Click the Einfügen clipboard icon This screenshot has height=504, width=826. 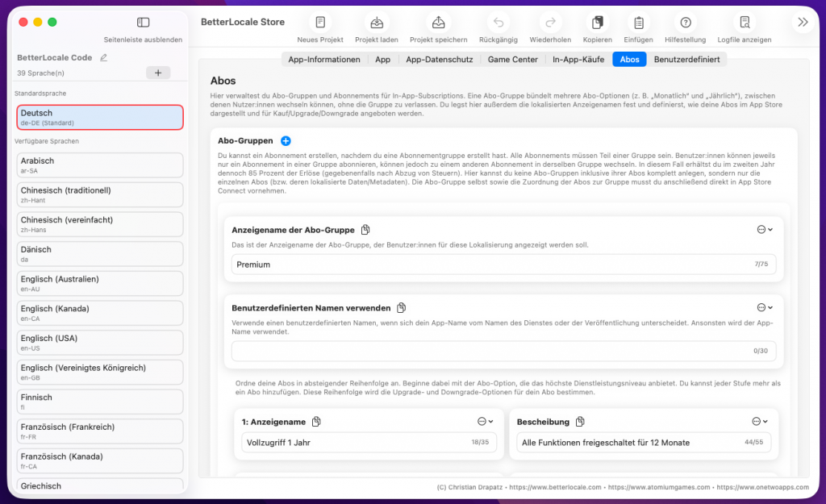point(638,23)
